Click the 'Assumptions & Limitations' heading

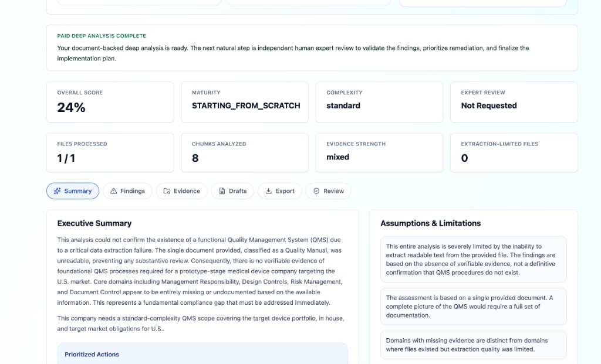(430, 223)
